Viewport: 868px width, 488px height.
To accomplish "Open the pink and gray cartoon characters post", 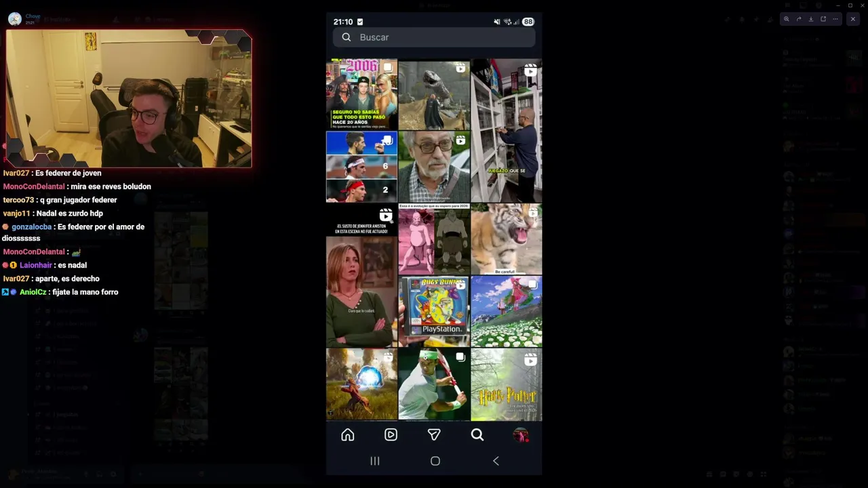I will (x=434, y=239).
